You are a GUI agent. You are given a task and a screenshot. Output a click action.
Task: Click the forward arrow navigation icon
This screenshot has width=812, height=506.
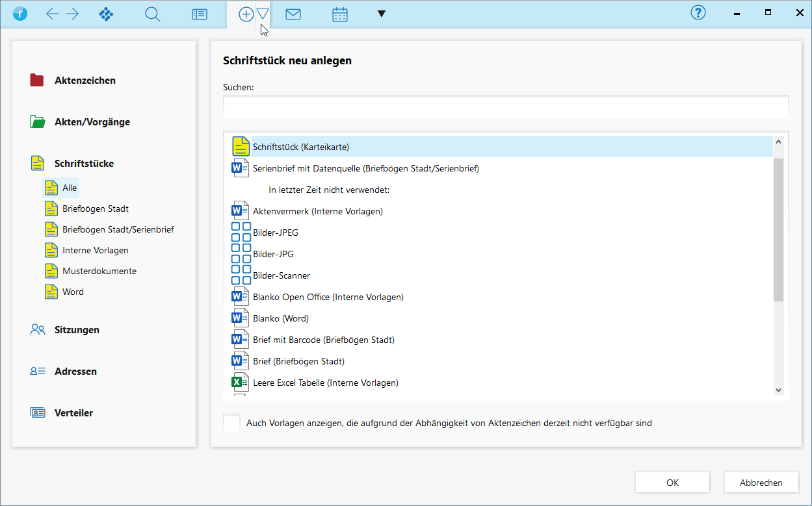tap(72, 14)
